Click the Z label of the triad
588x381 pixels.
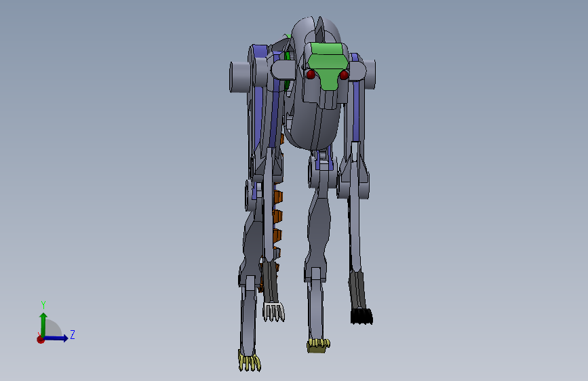73,334
